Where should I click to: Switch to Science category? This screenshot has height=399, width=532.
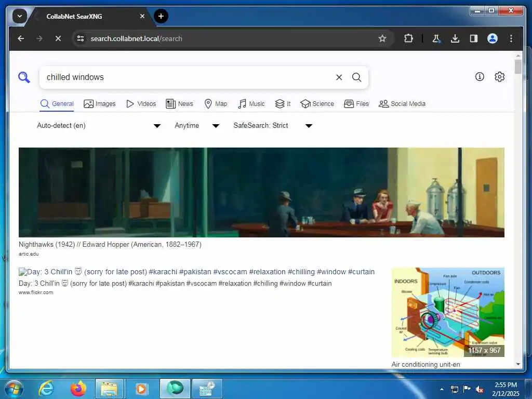coord(317,104)
